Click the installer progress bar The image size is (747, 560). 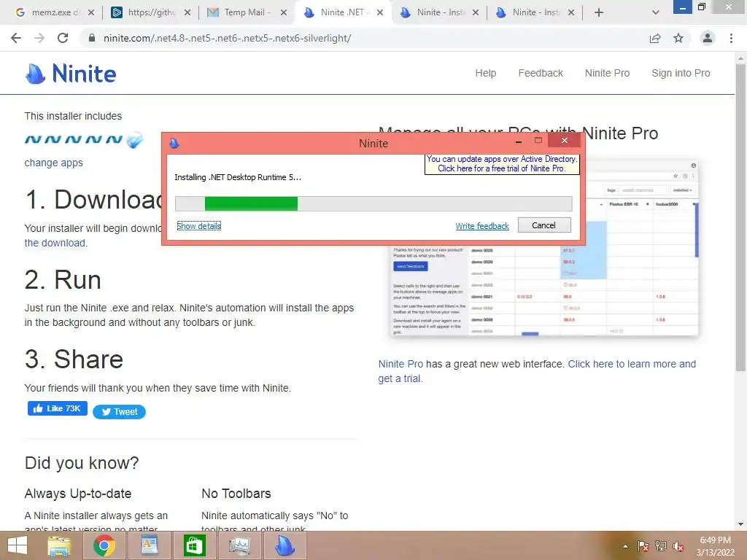pos(373,204)
